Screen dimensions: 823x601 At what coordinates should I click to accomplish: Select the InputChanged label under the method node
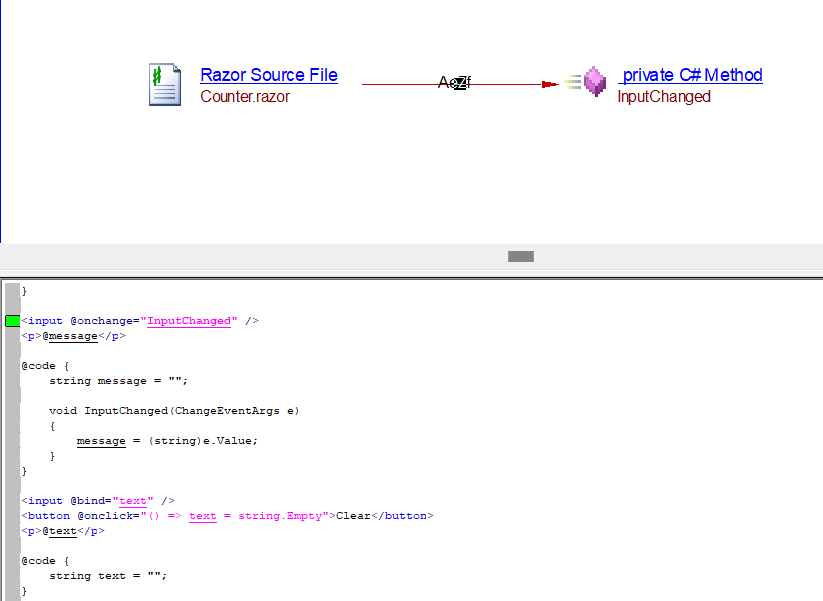coord(664,97)
